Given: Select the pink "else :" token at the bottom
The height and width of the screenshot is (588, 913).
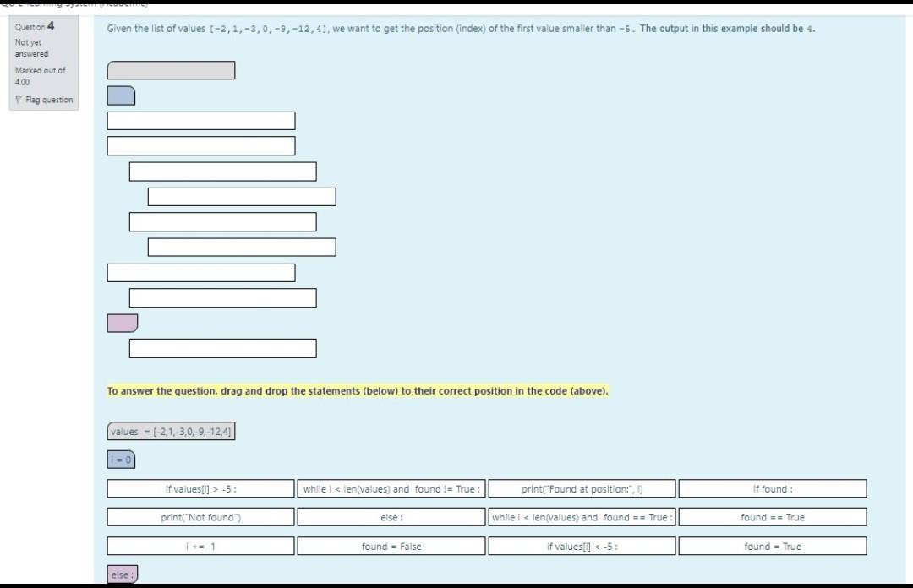Looking at the screenshot, I should 121,574.
